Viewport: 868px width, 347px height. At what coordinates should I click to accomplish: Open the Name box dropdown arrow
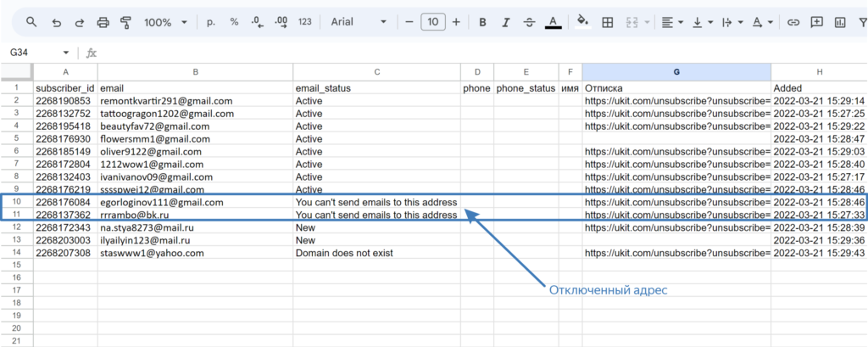click(66, 53)
